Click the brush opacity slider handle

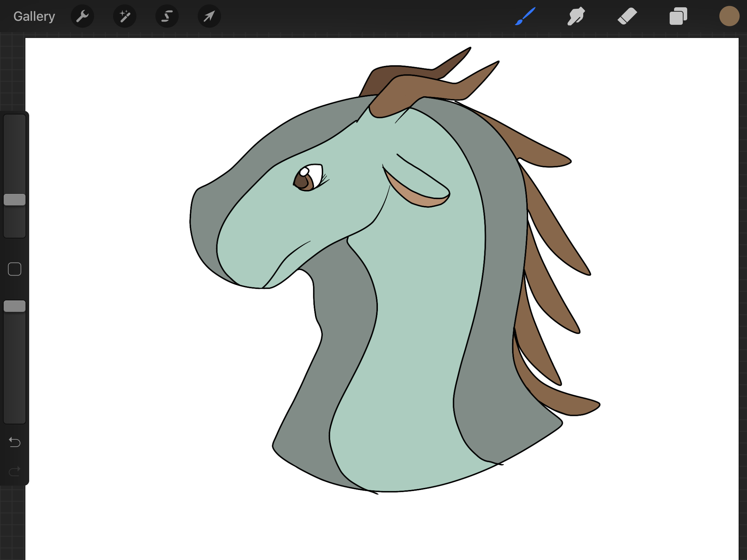tap(15, 306)
